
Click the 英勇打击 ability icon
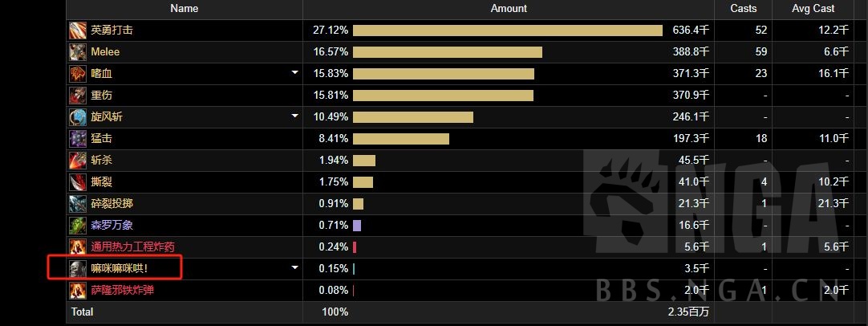pos(78,31)
